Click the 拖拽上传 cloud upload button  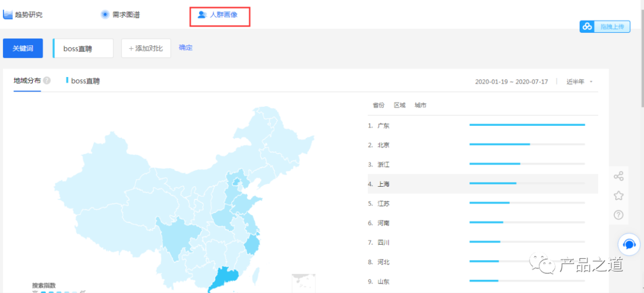(605, 27)
